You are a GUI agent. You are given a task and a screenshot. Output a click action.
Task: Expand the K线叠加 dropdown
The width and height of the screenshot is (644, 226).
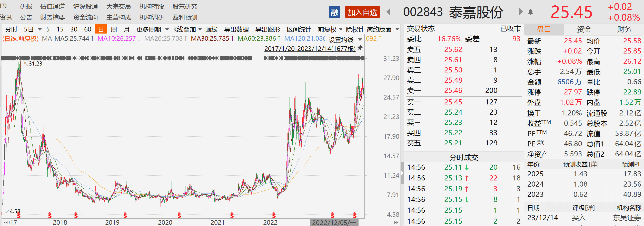click(x=187, y=29)
